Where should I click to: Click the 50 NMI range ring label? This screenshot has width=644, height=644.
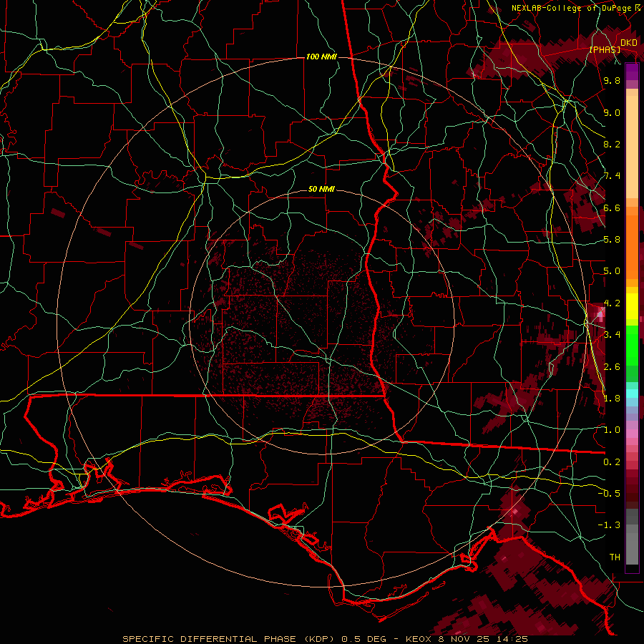321,190
